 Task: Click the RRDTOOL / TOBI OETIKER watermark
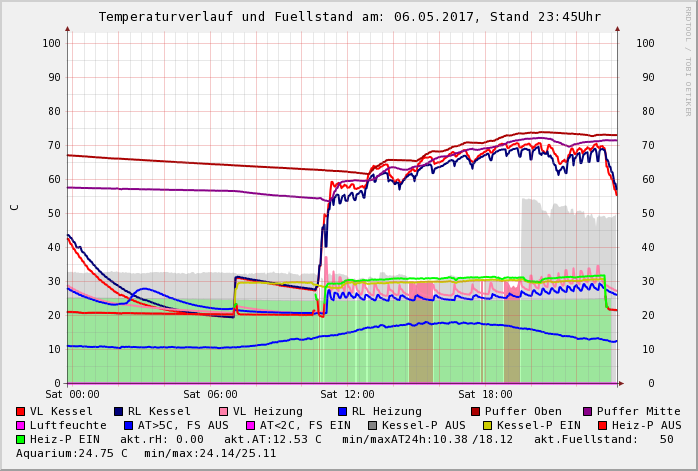point(688,60)
